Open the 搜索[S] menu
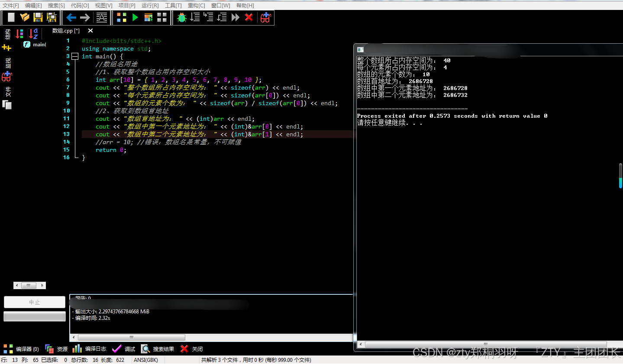The image size is (623, 364). 56,5
